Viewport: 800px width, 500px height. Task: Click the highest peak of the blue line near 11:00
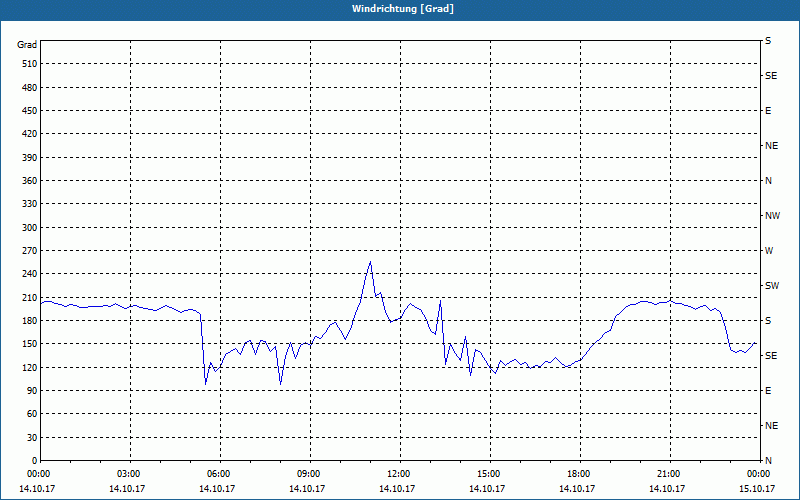pyautogui.click(x=370, y=262)
